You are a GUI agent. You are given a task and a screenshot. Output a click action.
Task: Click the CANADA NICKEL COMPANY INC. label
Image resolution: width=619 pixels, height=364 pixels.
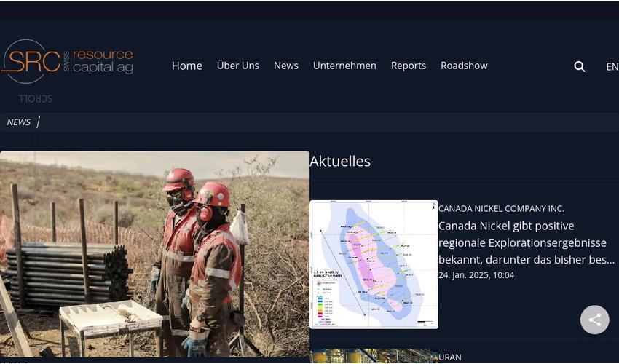501,208
